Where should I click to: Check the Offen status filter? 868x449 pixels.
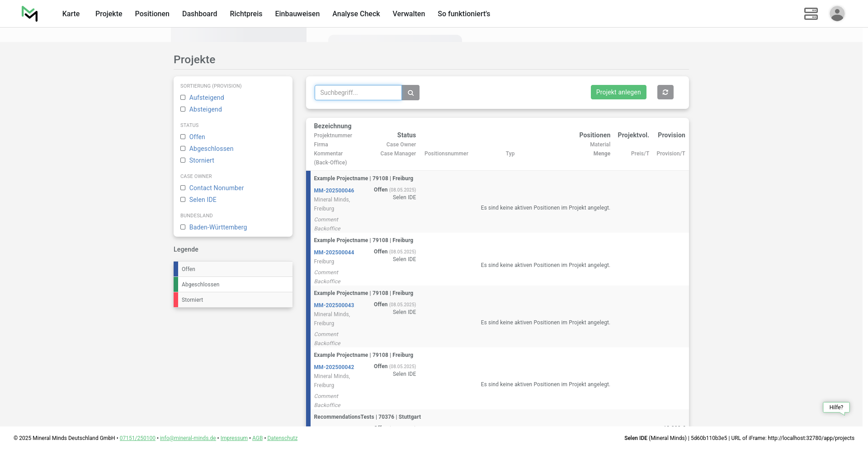click(x=183, y=137)
